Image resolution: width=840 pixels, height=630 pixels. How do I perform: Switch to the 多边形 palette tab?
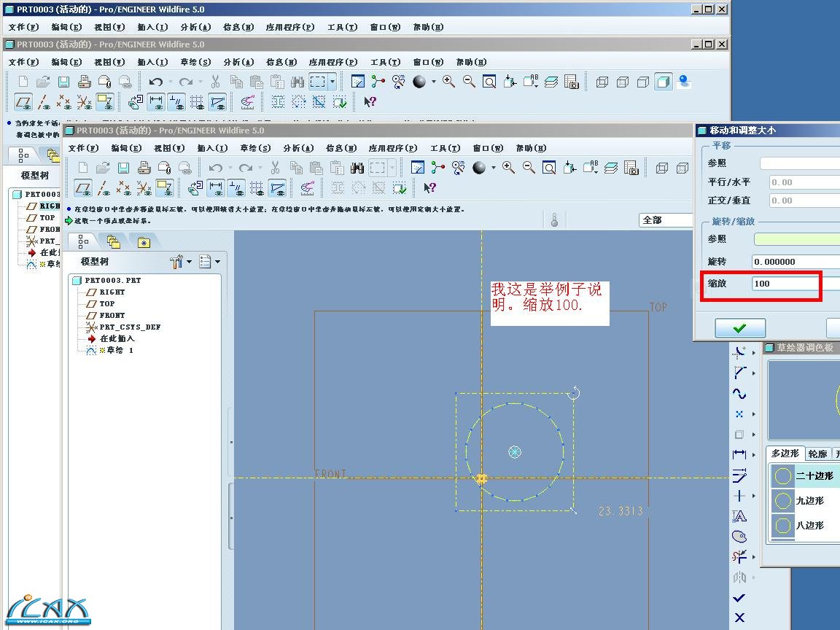click(785, 454)
